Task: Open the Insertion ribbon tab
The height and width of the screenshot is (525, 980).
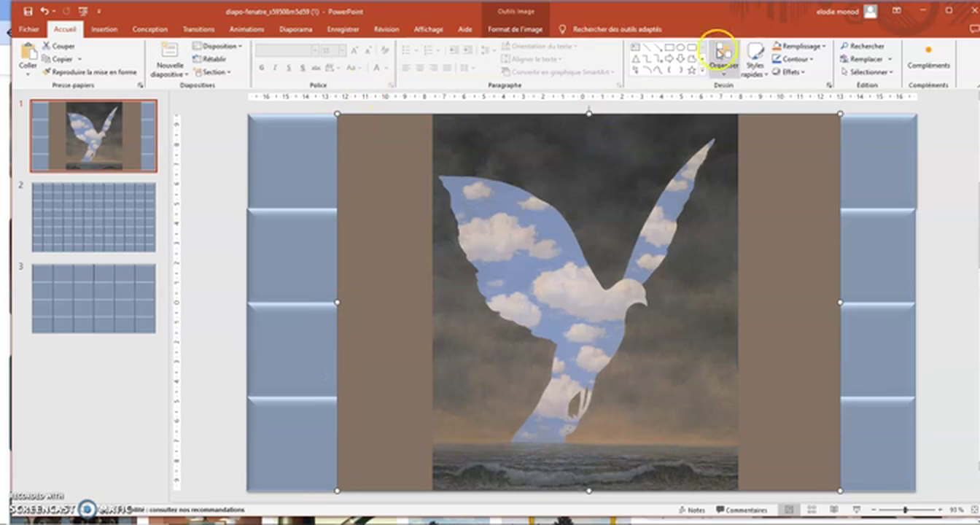Action: [x=104, y=29]
